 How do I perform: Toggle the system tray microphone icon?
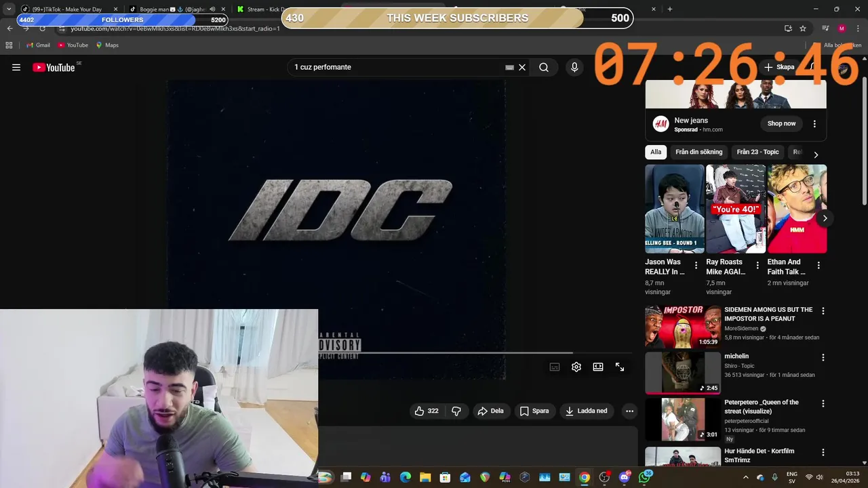click(x=774, y=477)
